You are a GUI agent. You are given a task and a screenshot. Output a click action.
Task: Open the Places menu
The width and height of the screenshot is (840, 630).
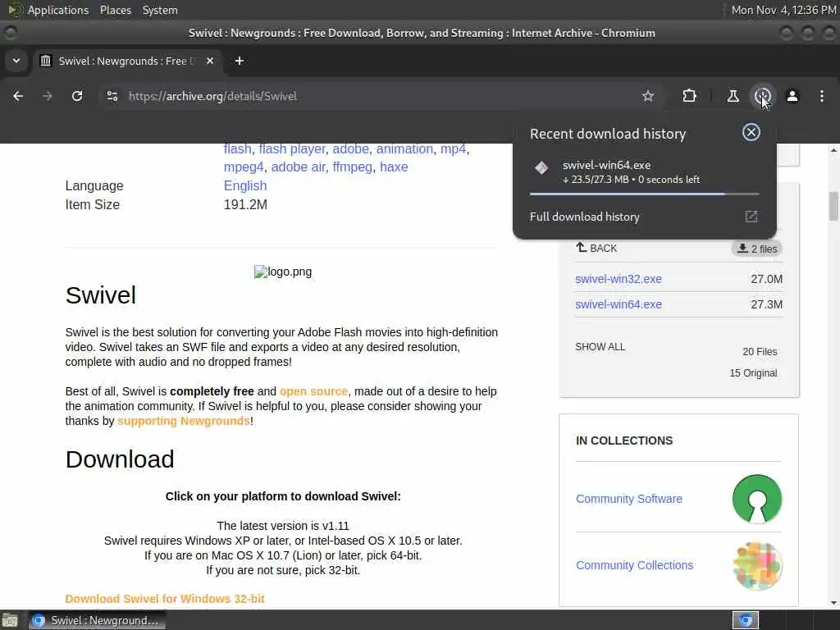coord(115,10)
